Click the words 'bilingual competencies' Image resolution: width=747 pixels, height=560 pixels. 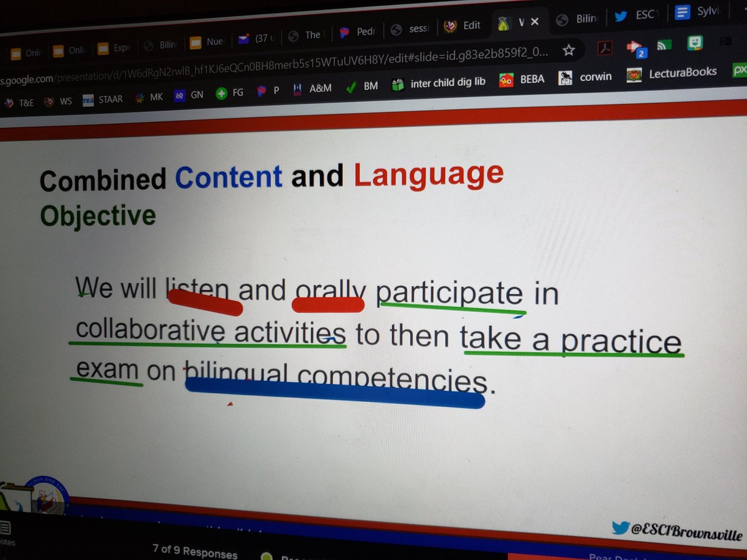click(336, 376)
